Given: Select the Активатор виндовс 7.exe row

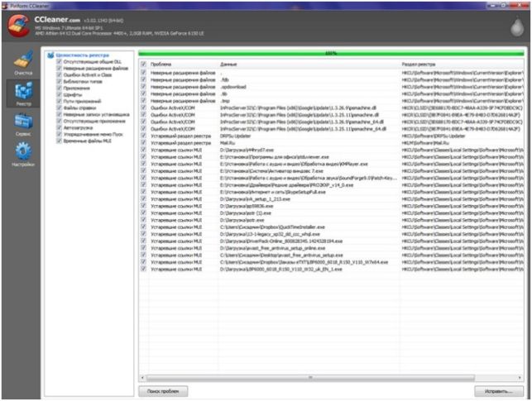Looking at the screenshot, I should pos(332,171).
